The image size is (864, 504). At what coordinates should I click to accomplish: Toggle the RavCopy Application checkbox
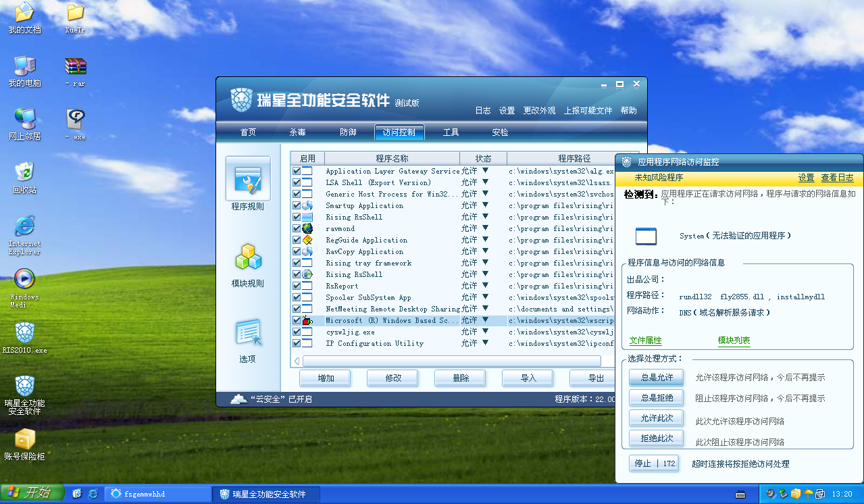click(297, 251)
